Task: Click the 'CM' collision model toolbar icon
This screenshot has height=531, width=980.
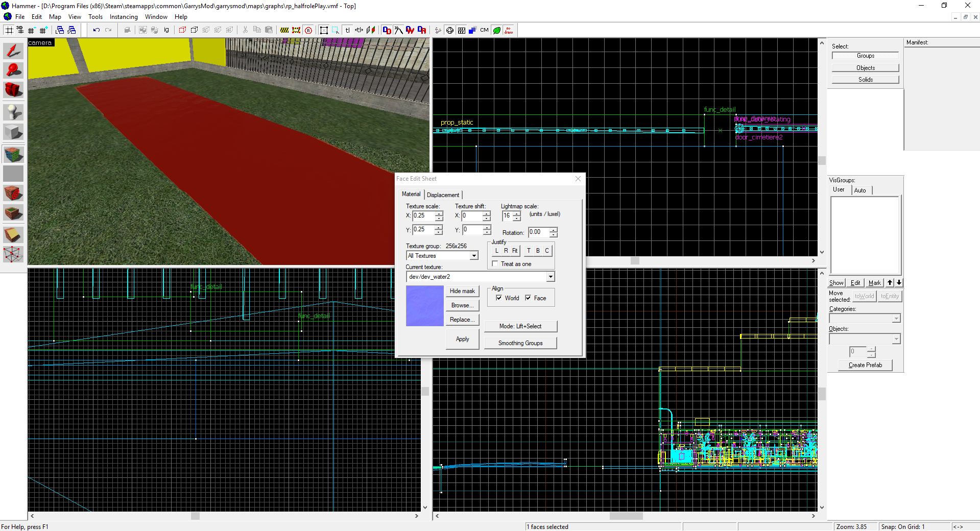Action: coord(484,30)
